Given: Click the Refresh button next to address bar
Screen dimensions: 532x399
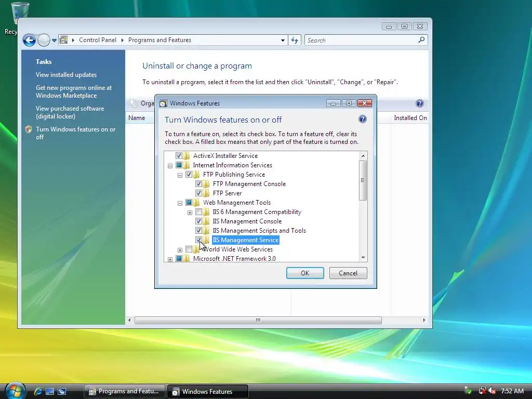Looking at the screenshot, I should 295,41.
